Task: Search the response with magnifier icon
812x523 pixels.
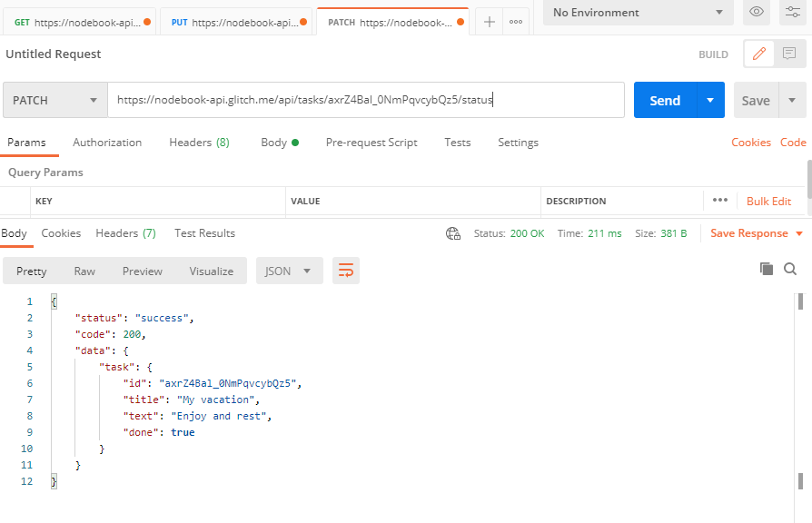Action: pyautogui.click(x=790, y=269)
